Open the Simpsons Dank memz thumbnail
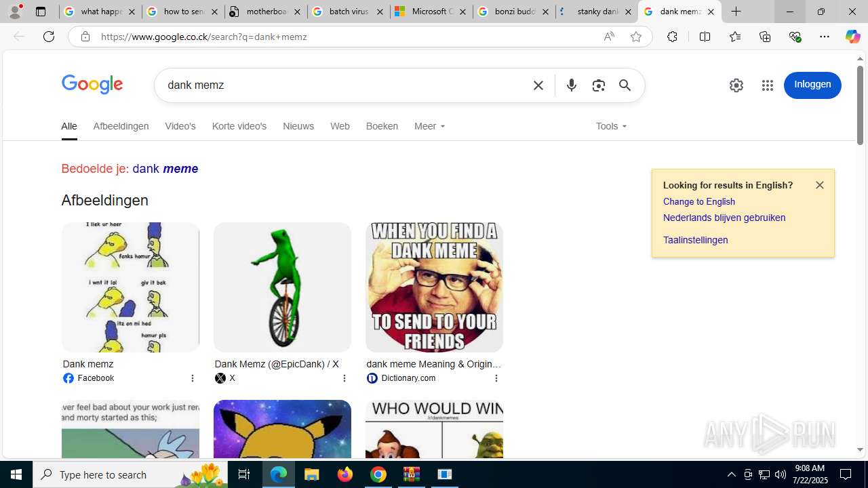868x488 pixels. [x=130, y=287]
